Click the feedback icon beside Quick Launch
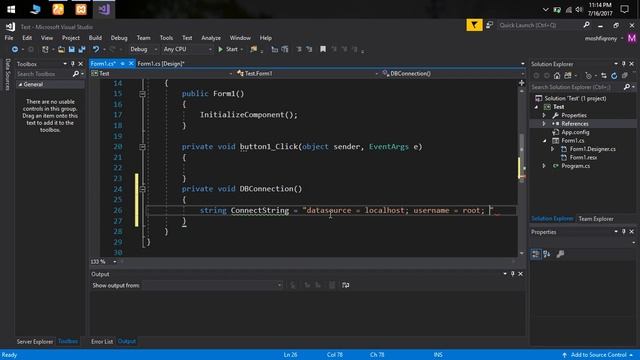 click(x=489, y=25)
